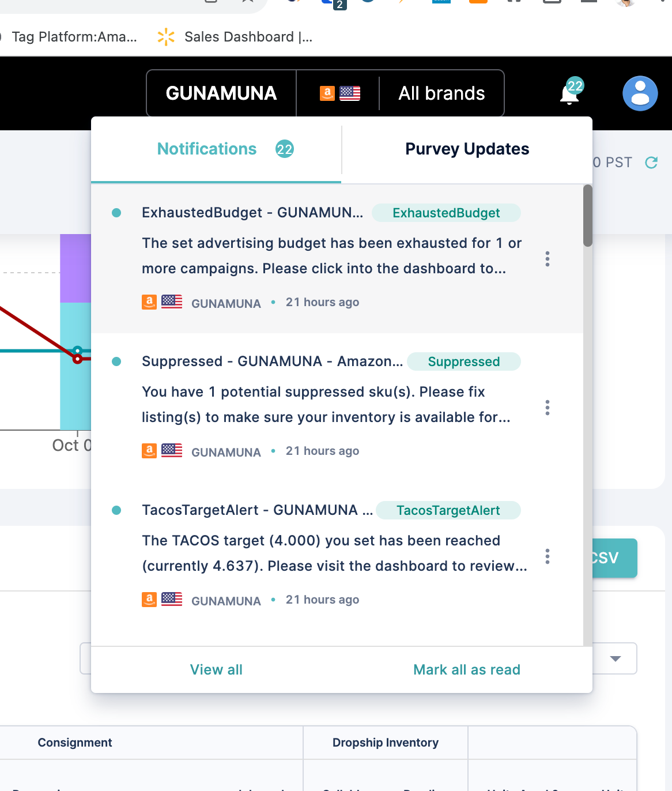The image size is (672, 791).
Task: Click the notification list scrollbar
Action: click(x=587, y=216)
